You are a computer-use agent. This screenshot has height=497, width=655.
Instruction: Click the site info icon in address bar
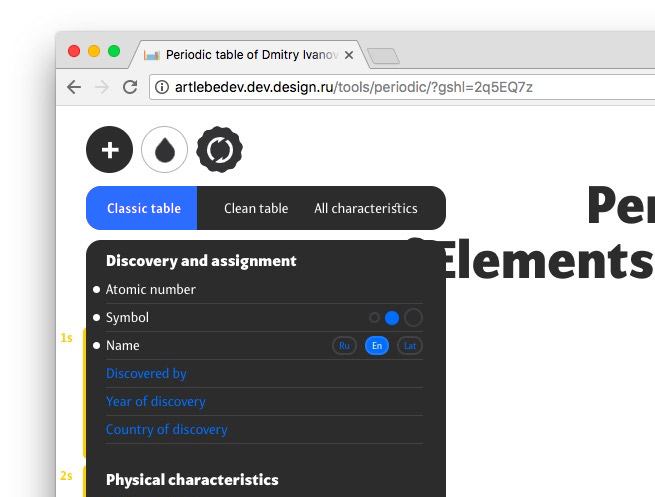(161, 87)
